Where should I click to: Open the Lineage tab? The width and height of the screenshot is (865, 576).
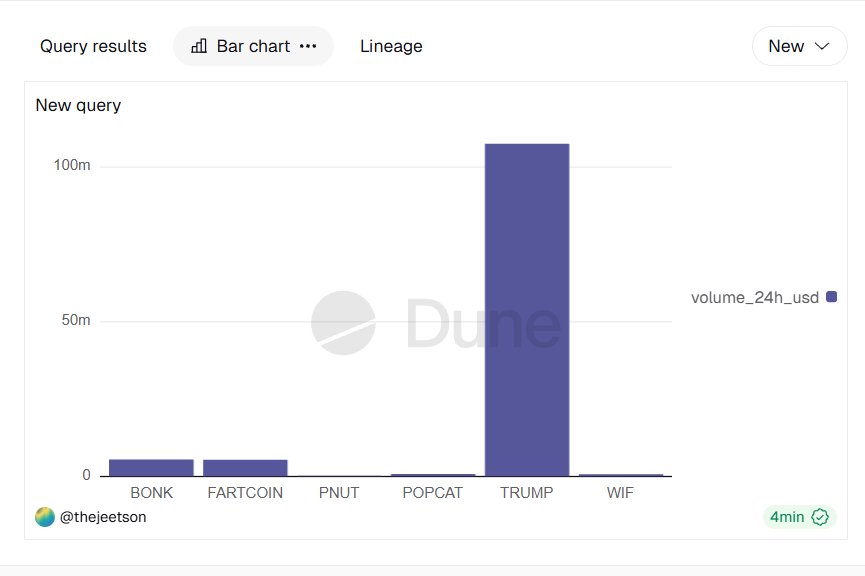[391, 46]
